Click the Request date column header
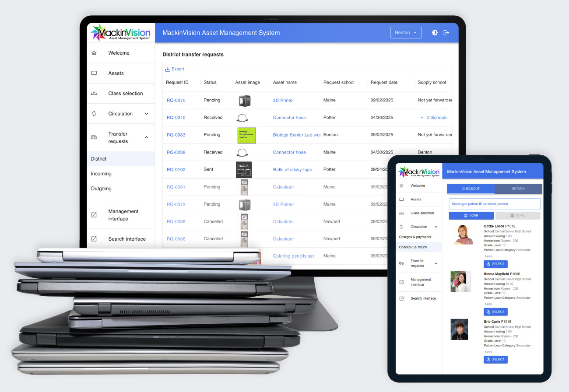The width and height of the screenshot is (569, 392). 384,82
